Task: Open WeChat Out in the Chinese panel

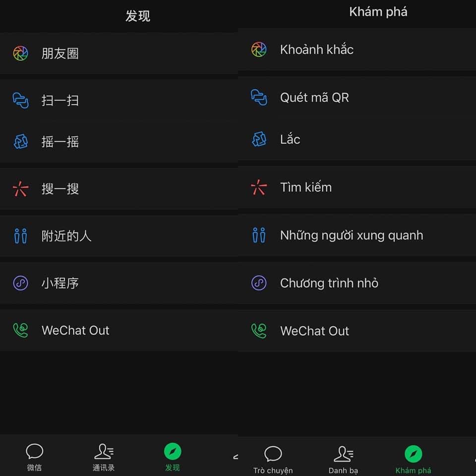Action: pyautogui.click(x=119, y=330)
